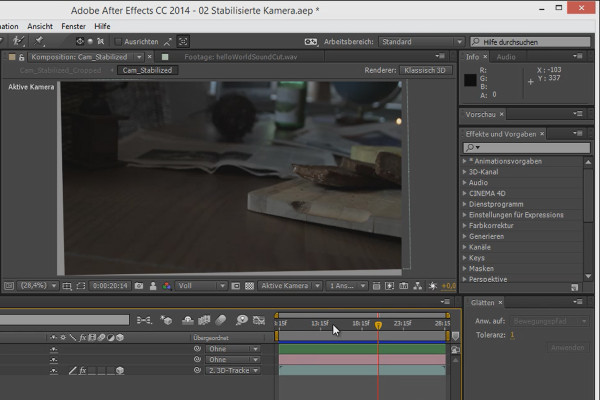The width and height of the screenshot is (600, 400).
Task: Click the Fast previews icon in viewer footer
Action: click(x=390, y=286)
